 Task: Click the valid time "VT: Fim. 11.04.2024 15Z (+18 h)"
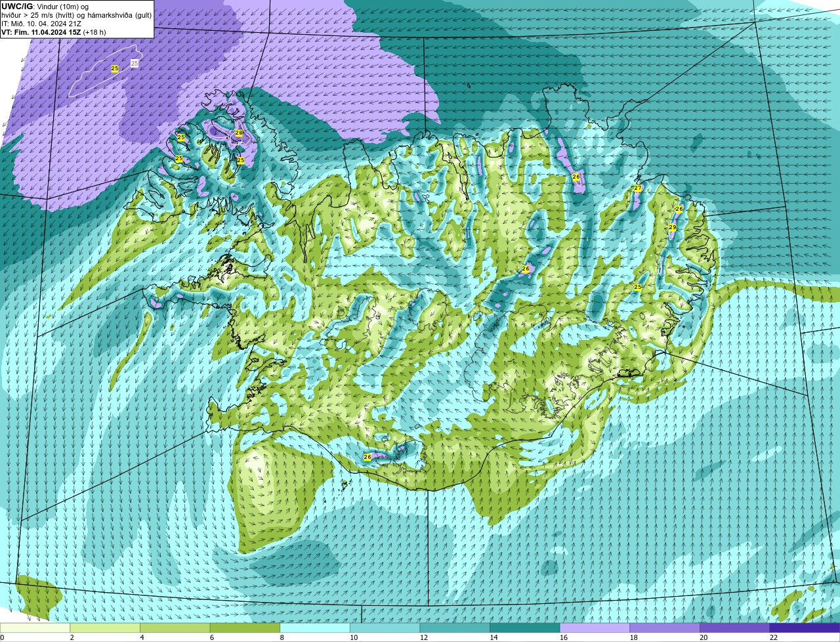click(x=54, y=32)
